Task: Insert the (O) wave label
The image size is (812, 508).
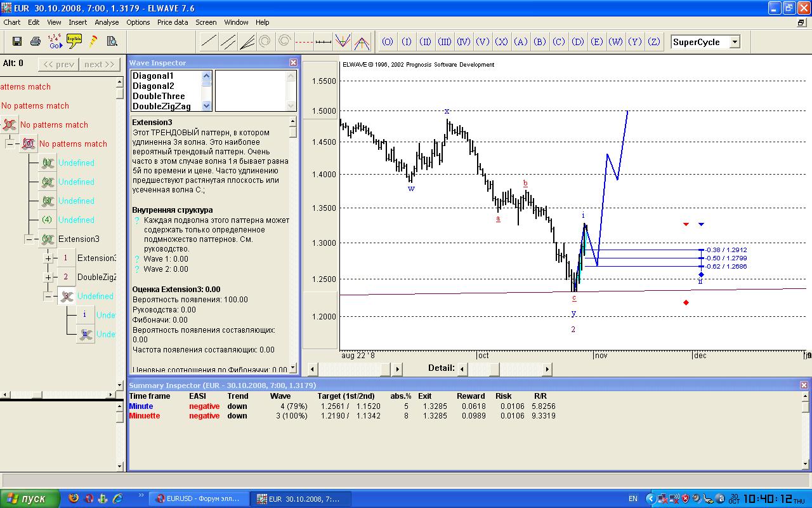Action: [x=388, y=42]
